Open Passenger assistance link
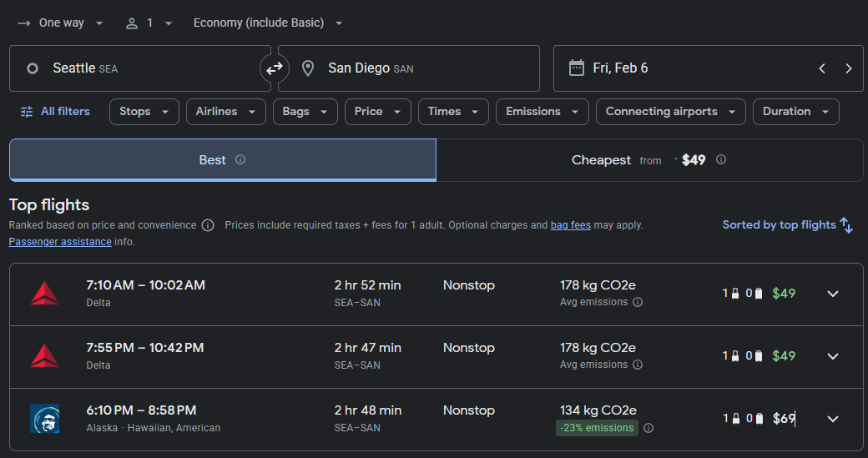 coord(59,242)
